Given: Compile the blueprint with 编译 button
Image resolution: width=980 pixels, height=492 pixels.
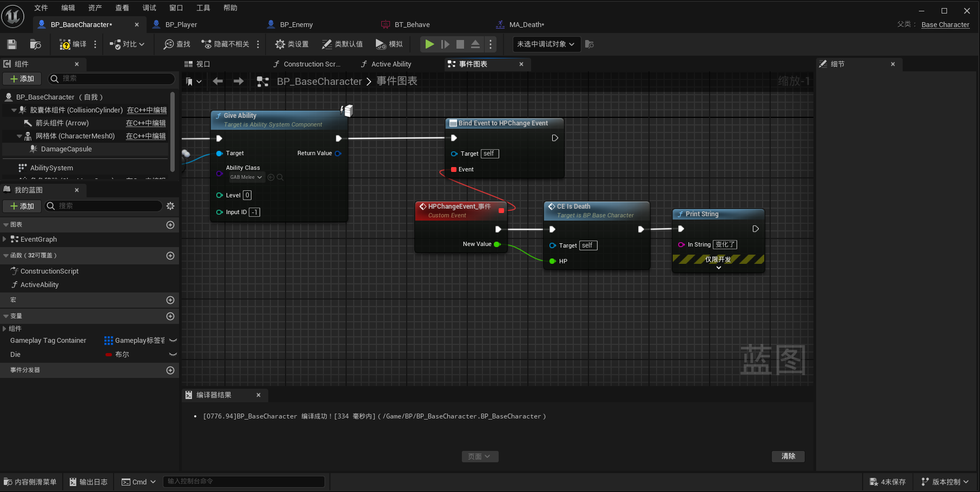Looking at the screenshot, I should tap(72, 44).
